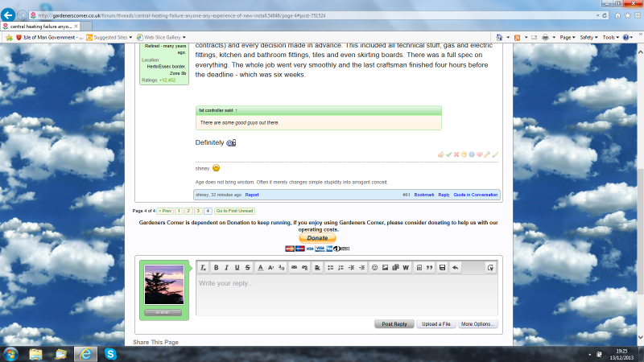Toggle italic formatting in reply editor
Viewport: 644px width, 362px height.
pos(226,267)
